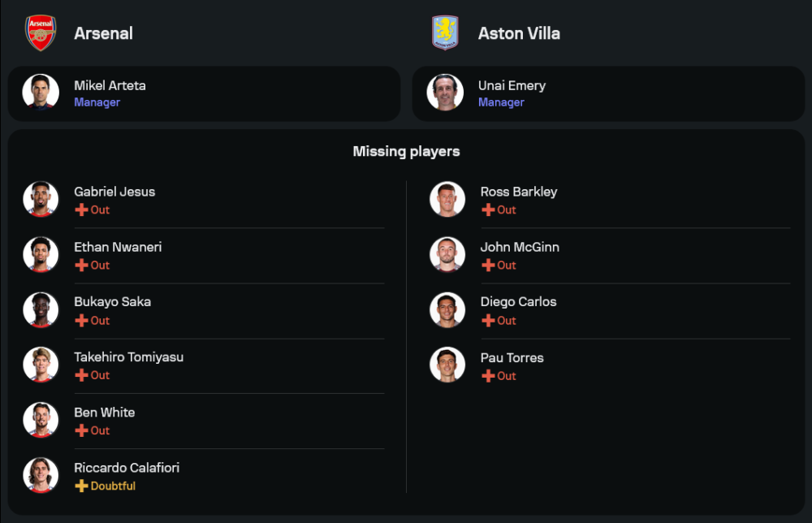Open Unai Emery's manager photo
The height and width of the screenshot is (523, 812).
445,93
